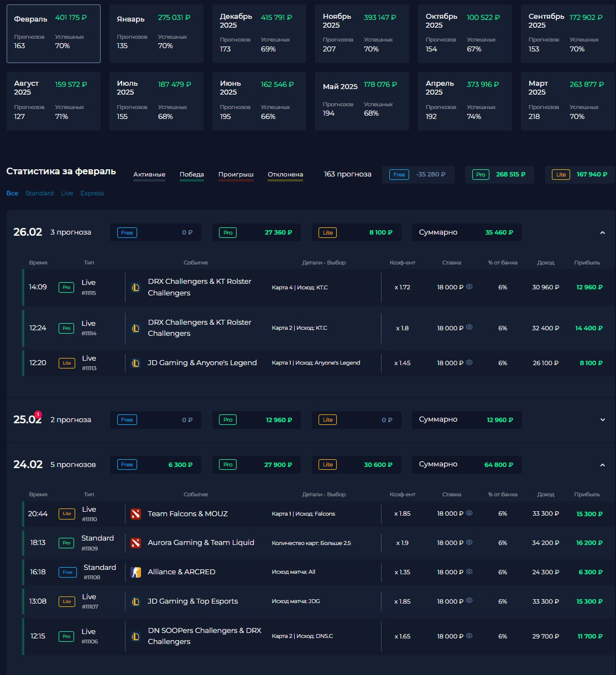
Task: Click the Free badge in the 16:18 Alliance row
Action: click(x=67, y=572)
